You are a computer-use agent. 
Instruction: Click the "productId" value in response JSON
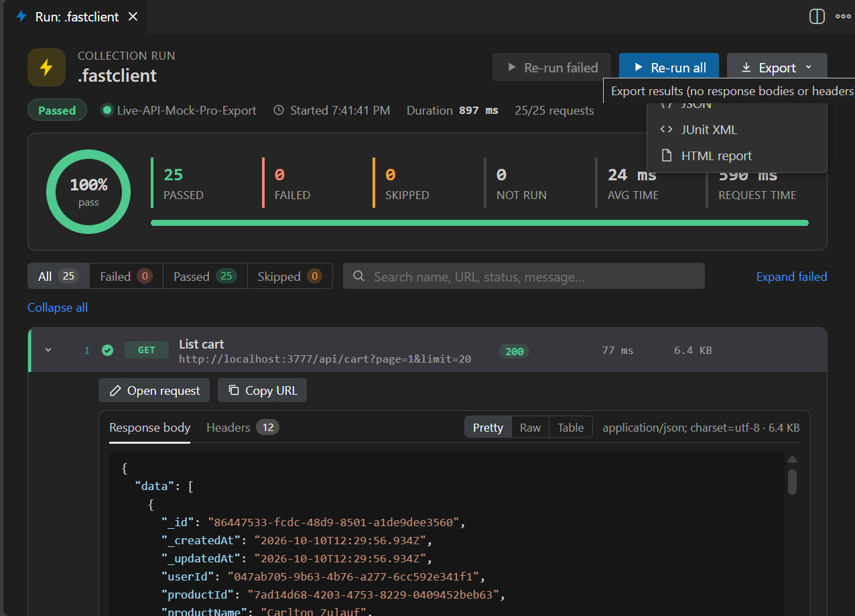pyautogui.click(x=373, y=595)
